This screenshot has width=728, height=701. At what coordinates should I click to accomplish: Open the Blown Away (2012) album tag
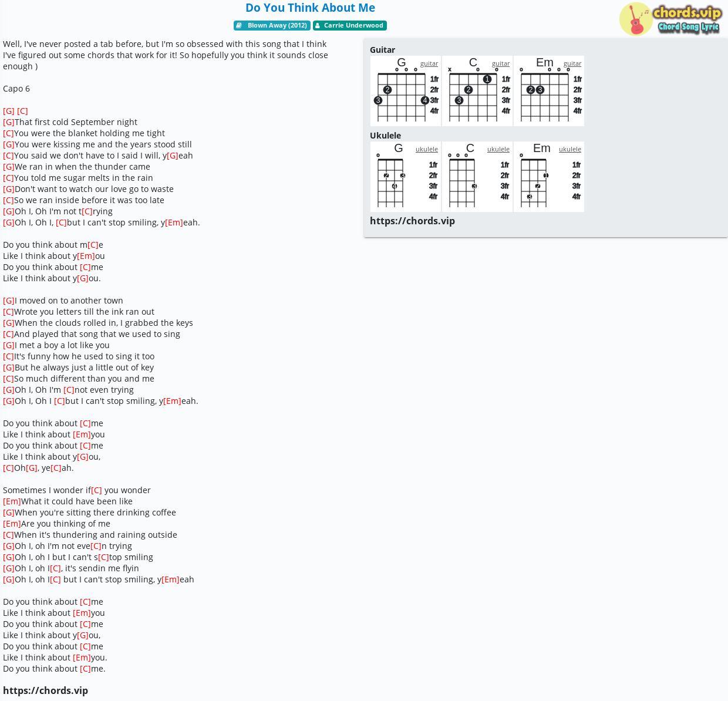277,25
